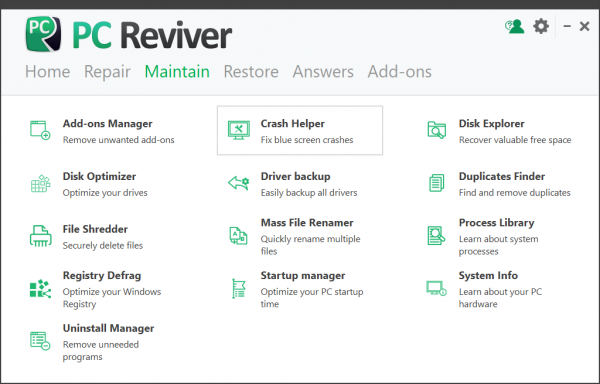Switch to the Repair tab
600x384 pixels.
[107, 72]
